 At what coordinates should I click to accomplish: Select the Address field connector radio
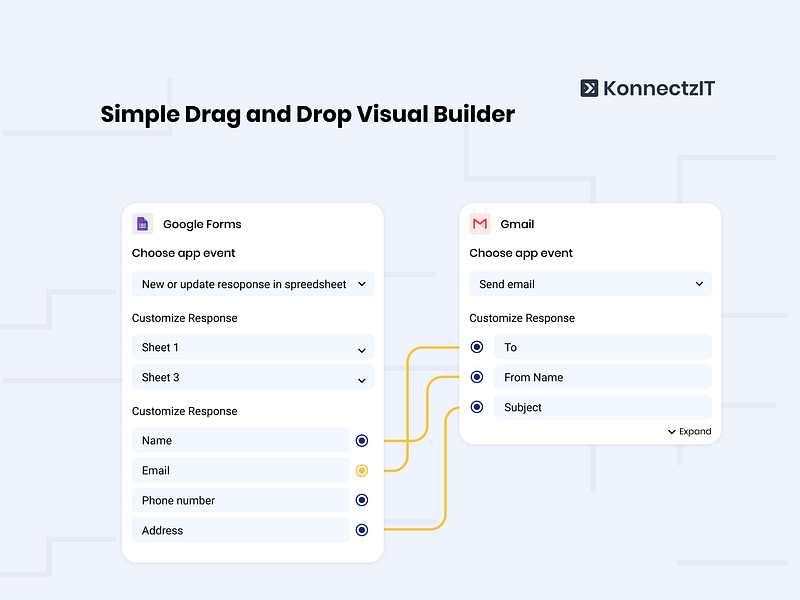point(362,530)
